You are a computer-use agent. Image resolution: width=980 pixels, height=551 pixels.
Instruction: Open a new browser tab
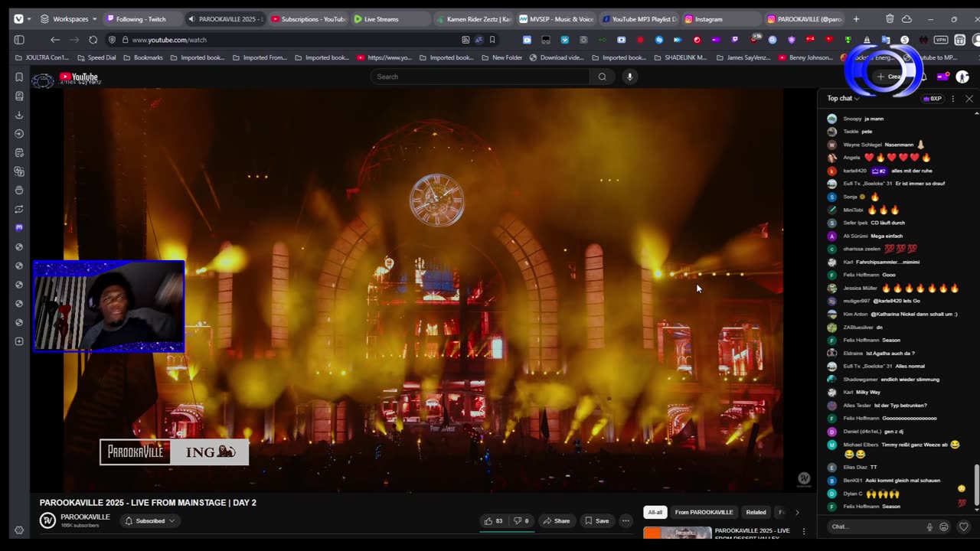click(x=856, y=19)
